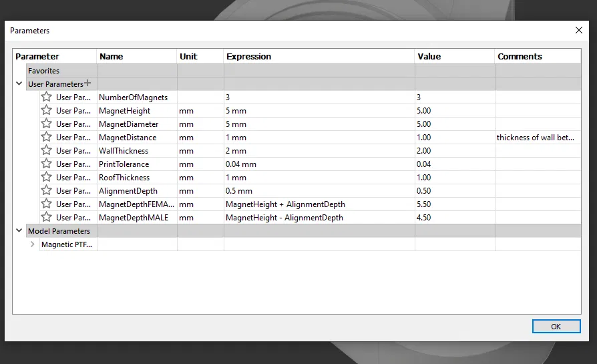This screenshot has height=364, width=597.
Task: Confirm the dialog with OK
Action: click(556, 327)
